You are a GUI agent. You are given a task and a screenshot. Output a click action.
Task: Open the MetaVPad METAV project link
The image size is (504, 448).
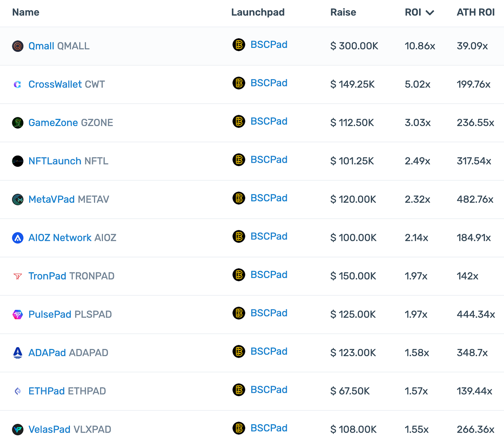coord(69,200)
